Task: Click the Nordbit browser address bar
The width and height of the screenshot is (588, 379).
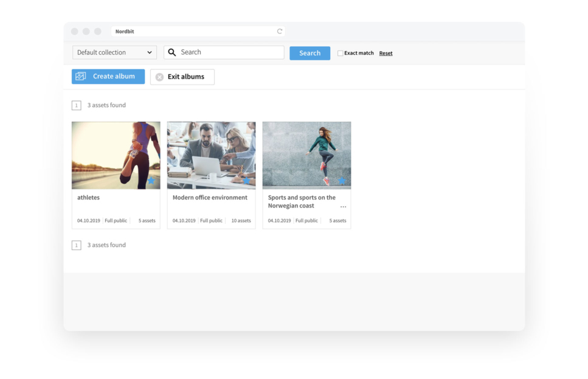Action: click(195, 32)
